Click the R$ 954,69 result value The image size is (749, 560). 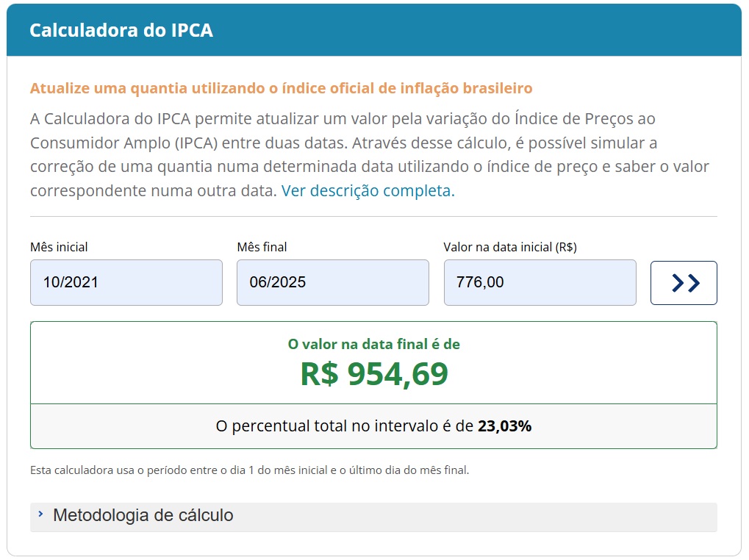(374, 374)
